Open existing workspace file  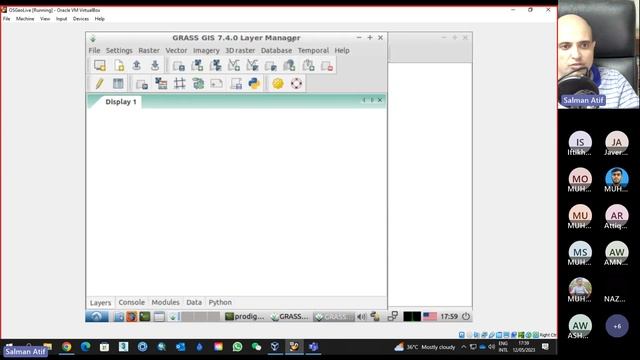(137, 65)
